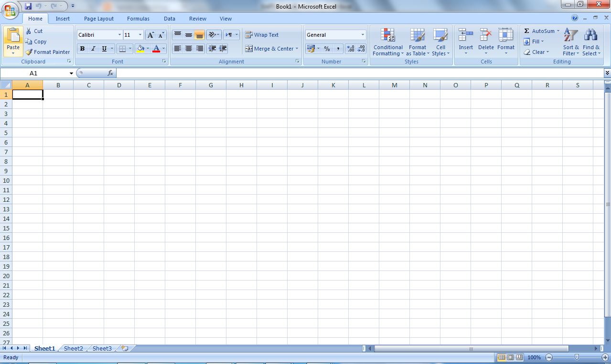Open the Review ribbon tab

[198, 19]
